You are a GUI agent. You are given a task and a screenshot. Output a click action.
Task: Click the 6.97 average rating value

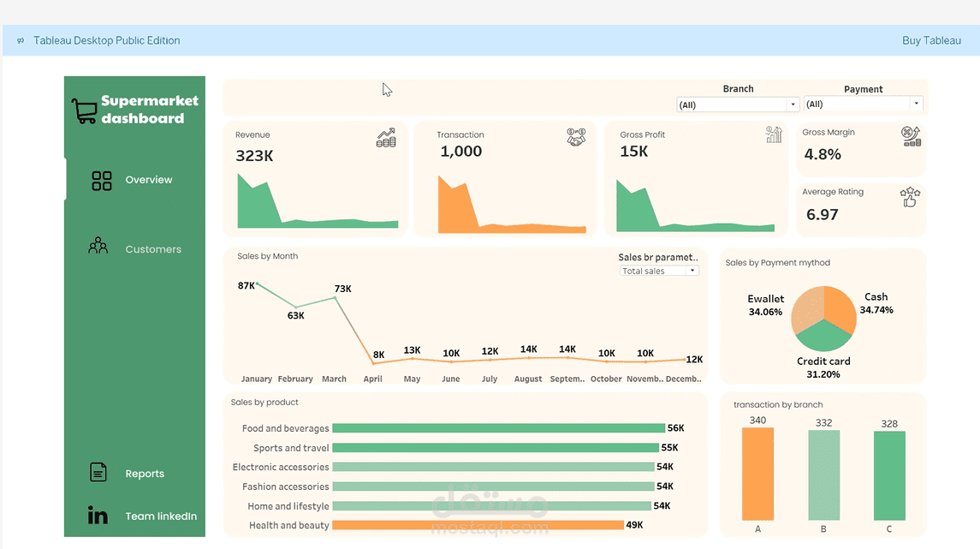tap(822, 214)
